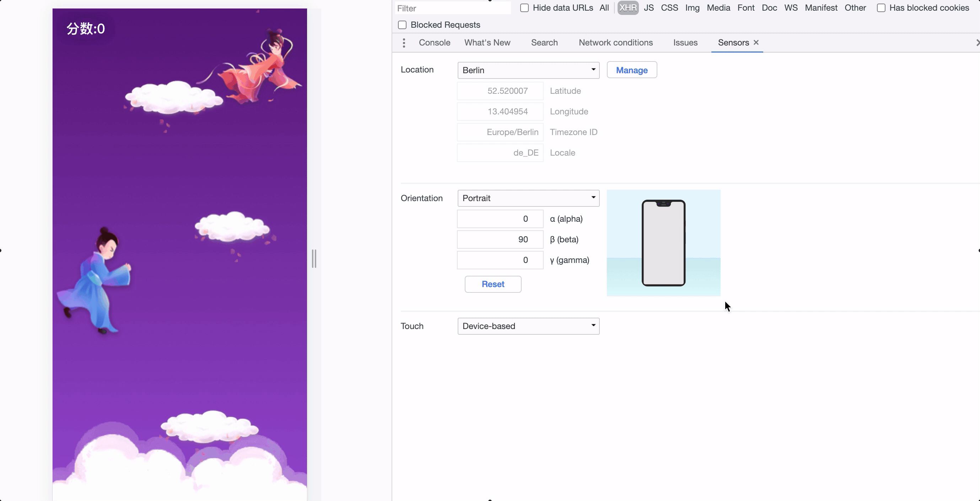980x501 pixels.
Task: Click the vertical resize handle beside the game viewport
Action: click(x=314, y=259)
